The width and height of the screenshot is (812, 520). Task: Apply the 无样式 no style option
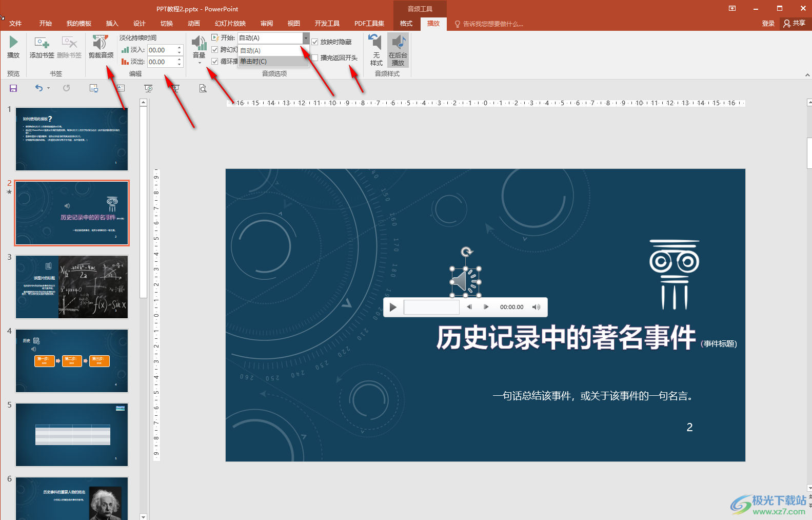pos(376,50)
